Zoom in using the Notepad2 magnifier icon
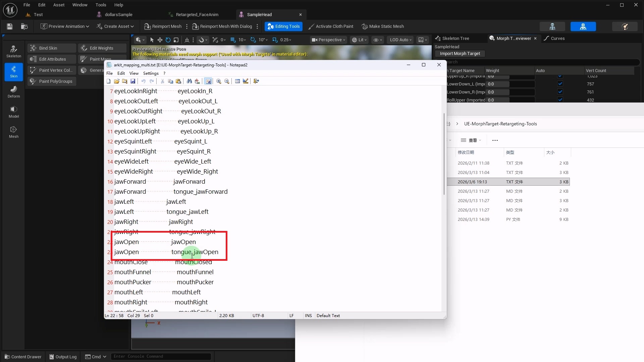644x362 pixels. (218, 81)
